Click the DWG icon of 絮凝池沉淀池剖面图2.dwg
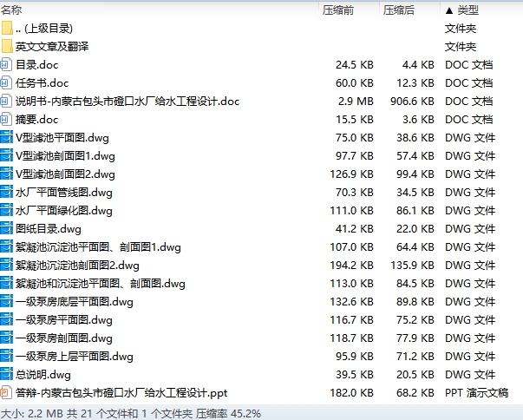 [6, 266]
